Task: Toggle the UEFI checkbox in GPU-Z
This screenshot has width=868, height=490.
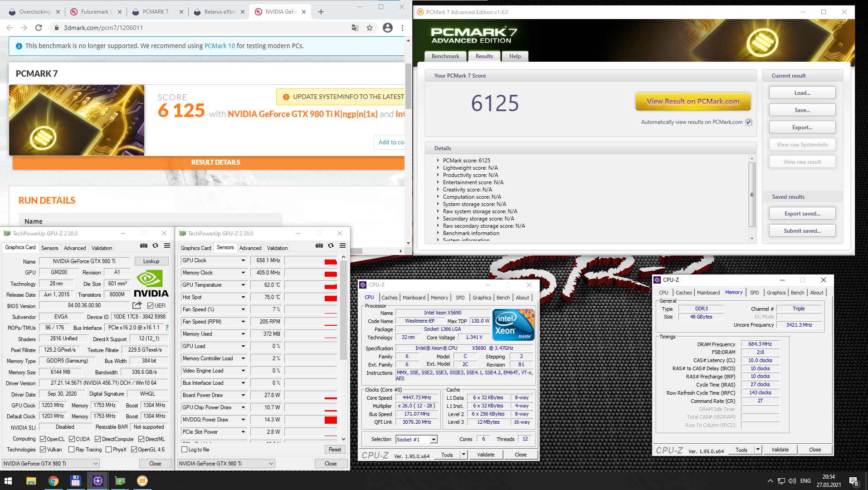Action: click(150, 305)
